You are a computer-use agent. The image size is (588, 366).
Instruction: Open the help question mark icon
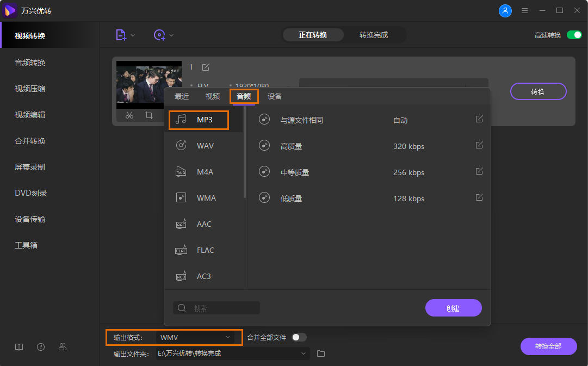pyautogui.click(x=40, y=346)
